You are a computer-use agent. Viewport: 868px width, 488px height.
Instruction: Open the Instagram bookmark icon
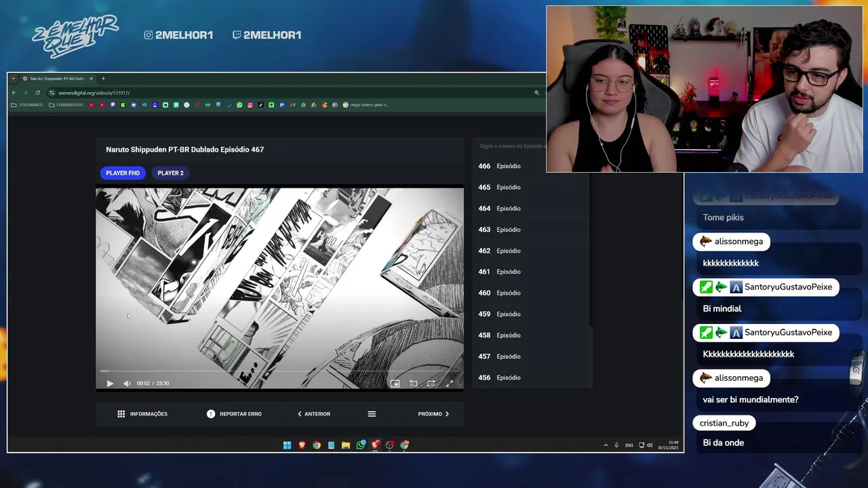(x=250, y=105)
